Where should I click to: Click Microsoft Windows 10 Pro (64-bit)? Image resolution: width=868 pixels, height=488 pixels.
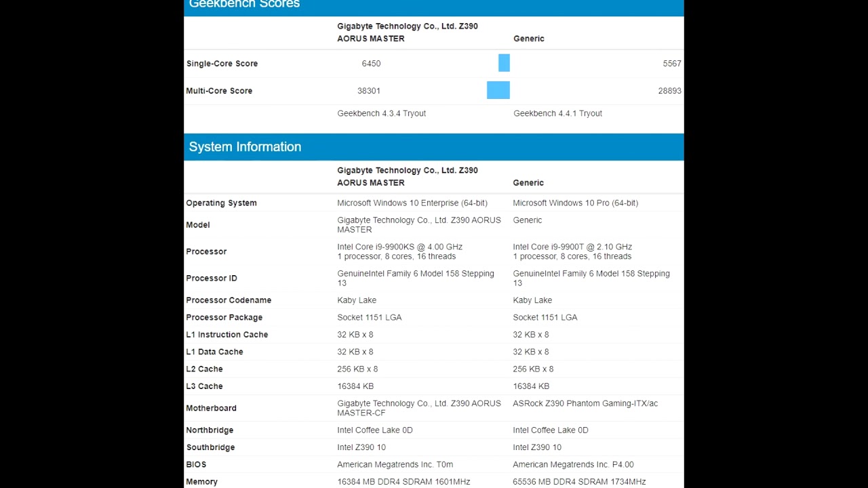[575, 203]
